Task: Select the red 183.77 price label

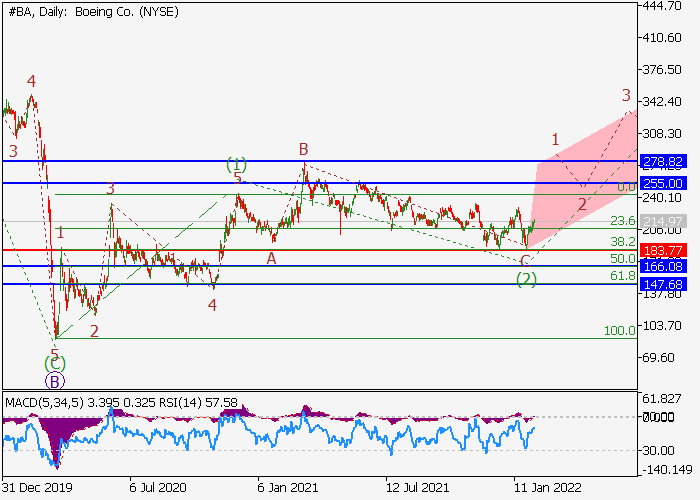Action: (663, 250)
